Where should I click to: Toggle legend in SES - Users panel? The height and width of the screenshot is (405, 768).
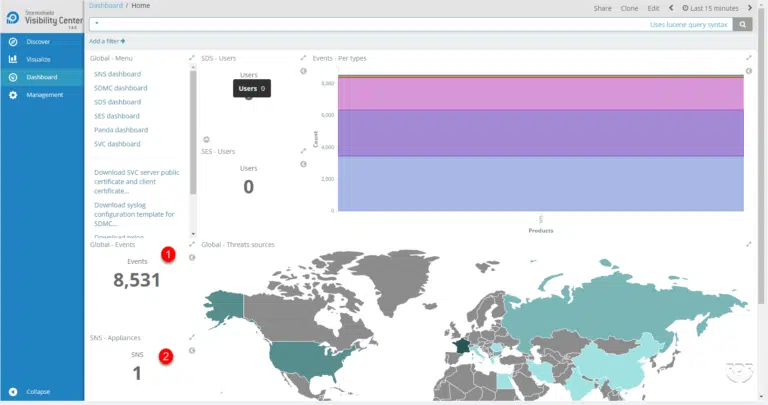pyautogui.click(x=304, y=164)
